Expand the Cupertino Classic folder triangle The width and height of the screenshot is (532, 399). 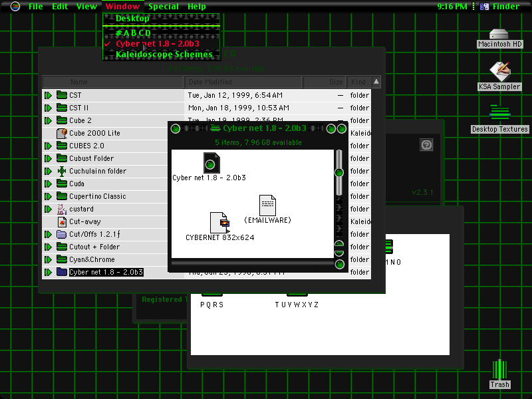48,196
